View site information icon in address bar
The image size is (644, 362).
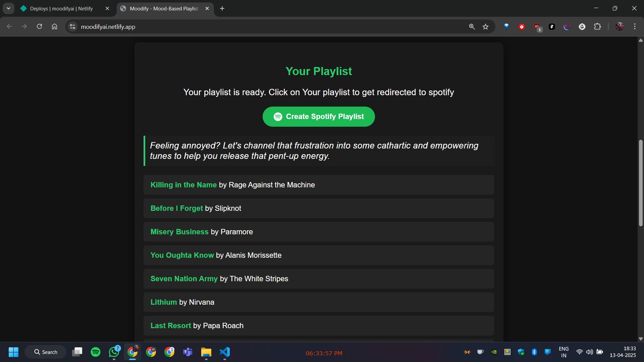click(72, 26)
